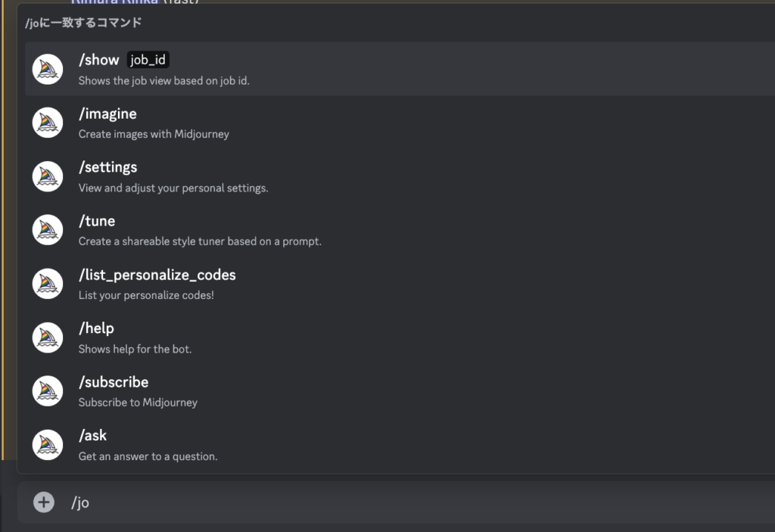Screen dimensions: 775x532
Task: Click the Midjourney bot avatar beside /imagine
Action: pos(48,122)
